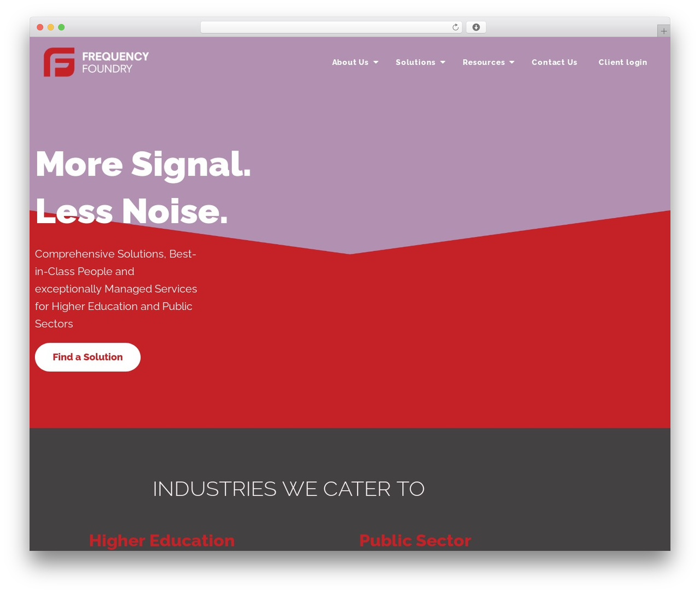Minimize the window with the yellow button
700x593 pixels.
click(50, 27)
